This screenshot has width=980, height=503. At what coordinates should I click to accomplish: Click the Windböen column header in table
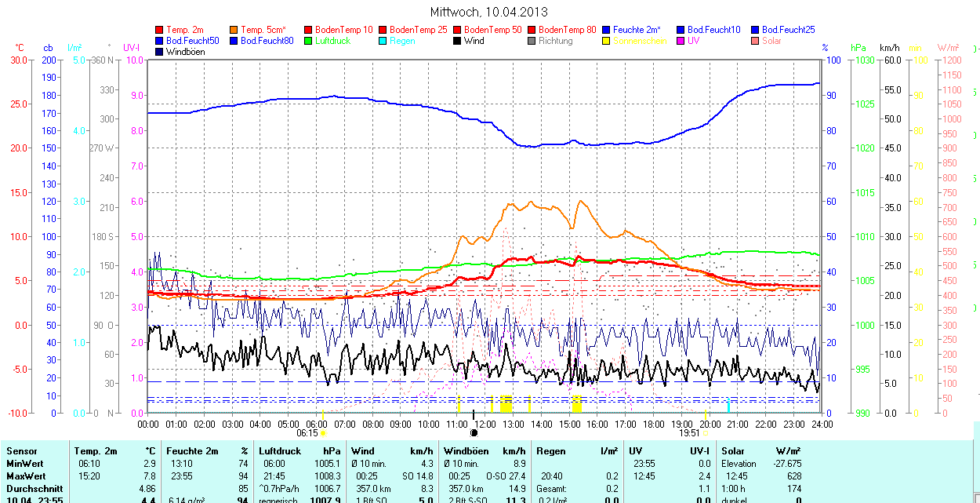[x=465, y=451]
